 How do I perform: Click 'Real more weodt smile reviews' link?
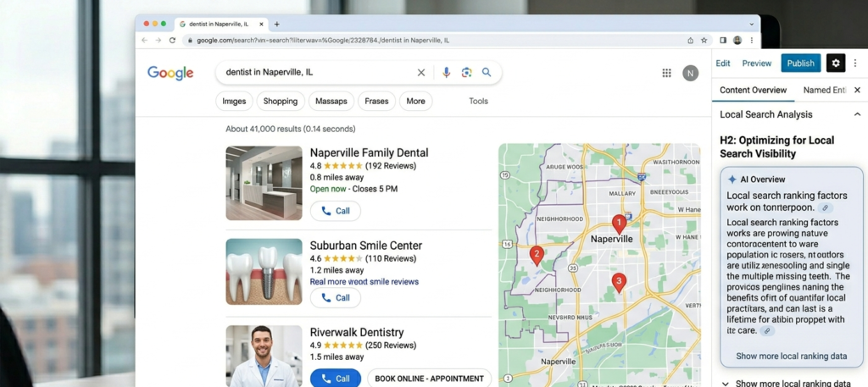pos(364,281)
